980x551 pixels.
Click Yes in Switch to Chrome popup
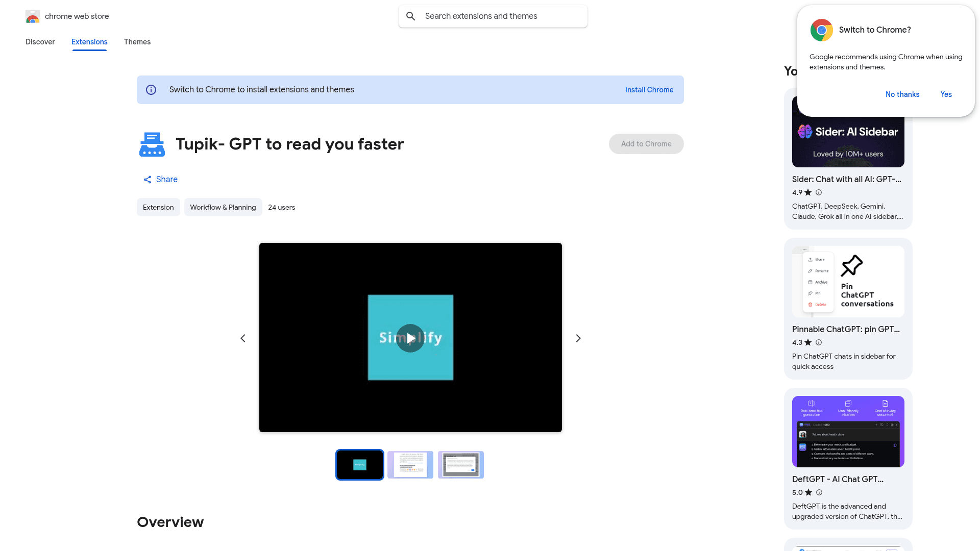[946, 94]
